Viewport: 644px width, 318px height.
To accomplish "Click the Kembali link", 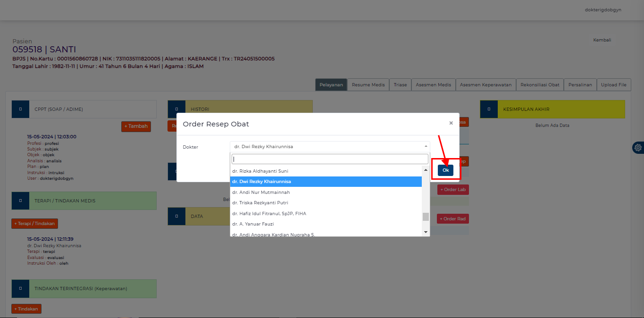I will click(602, 40).
